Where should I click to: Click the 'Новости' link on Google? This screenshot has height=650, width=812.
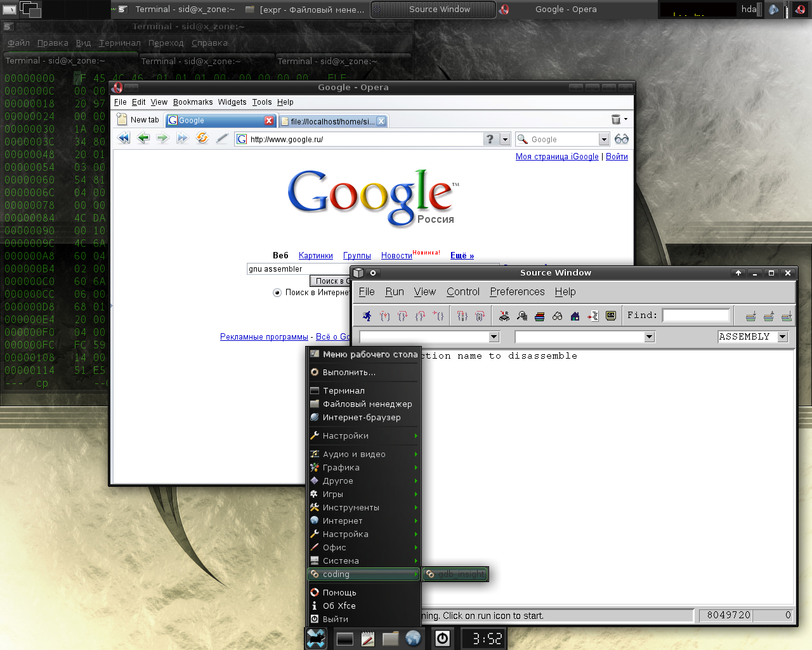[x=396, y=256]
